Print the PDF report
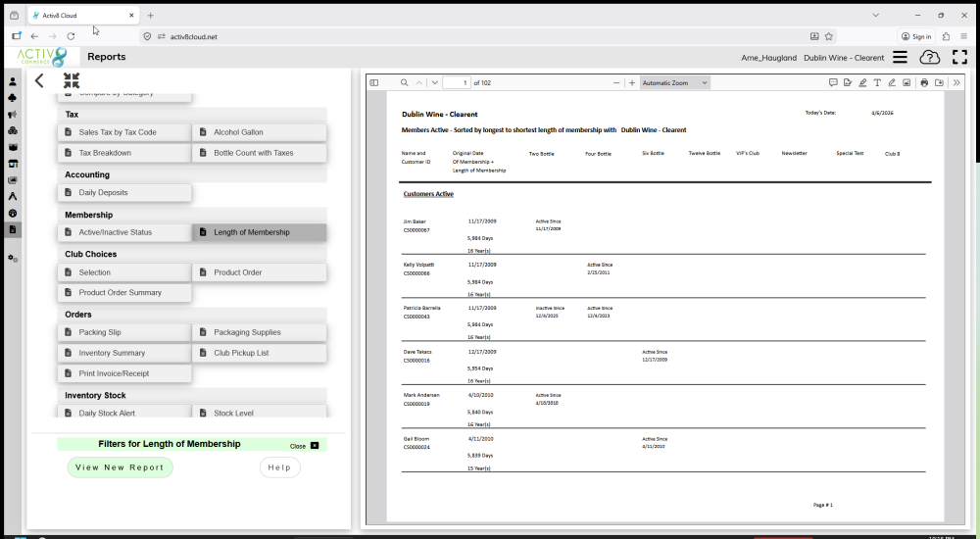The image size is (980, 539). (924, 82)
